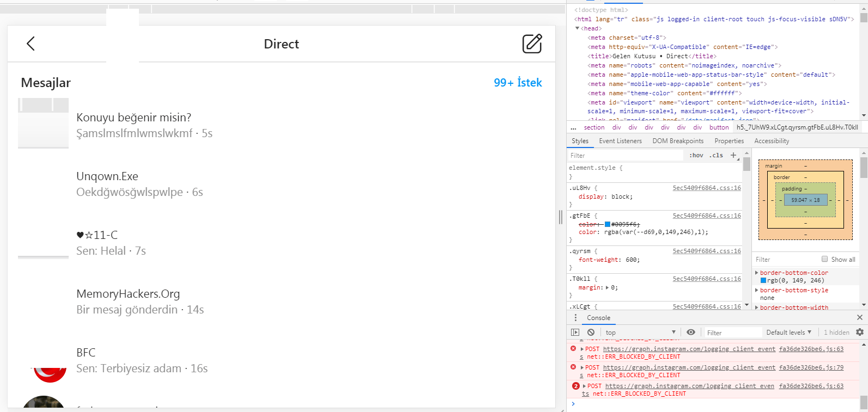This screenshot has width=868, height=412.
Task: Click the rgb(0, 149, 246) color swatch
Action: click(763, 280)
